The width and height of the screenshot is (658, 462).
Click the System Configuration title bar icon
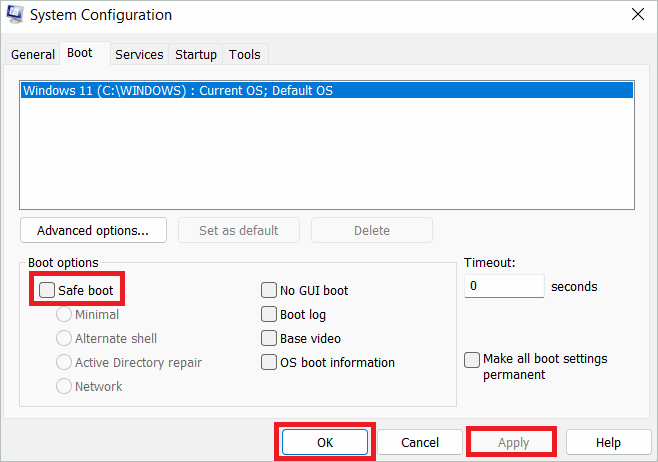tap(15, 15)
